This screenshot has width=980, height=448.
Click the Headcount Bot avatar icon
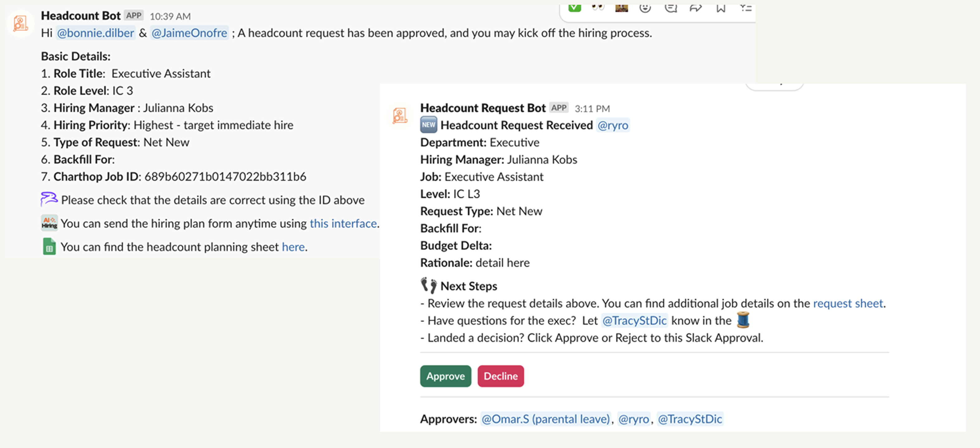coord(21,24)
